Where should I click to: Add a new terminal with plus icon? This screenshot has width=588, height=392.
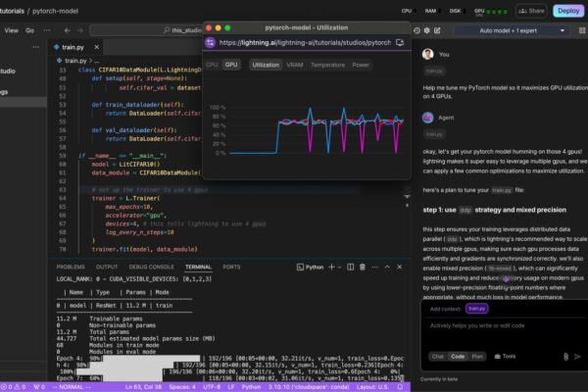(331, 268)
